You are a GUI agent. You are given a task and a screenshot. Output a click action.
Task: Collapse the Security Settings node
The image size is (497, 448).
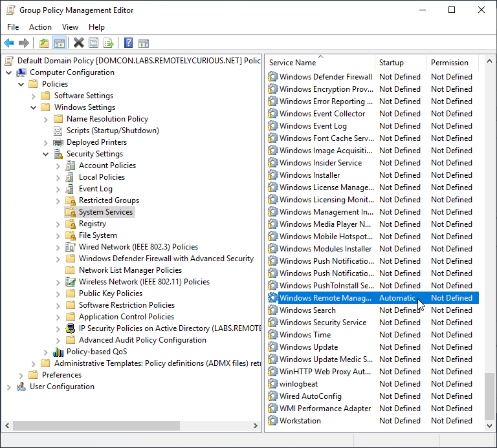point(46,155)
